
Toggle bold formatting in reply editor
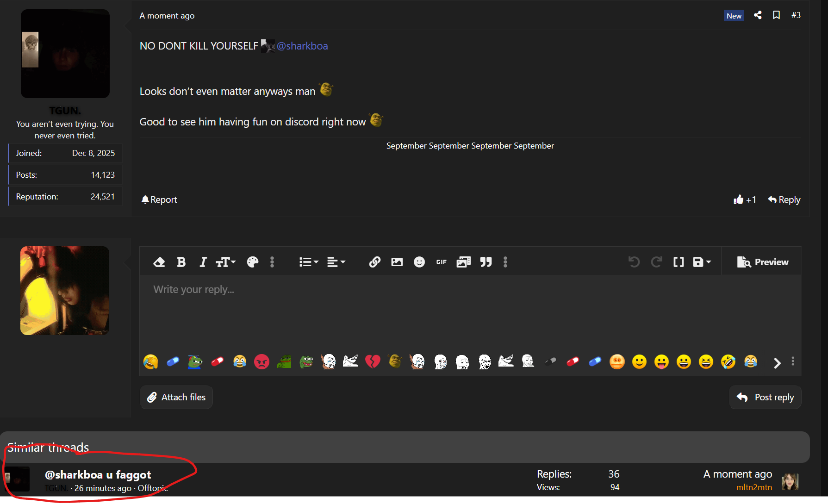(181, 262)
